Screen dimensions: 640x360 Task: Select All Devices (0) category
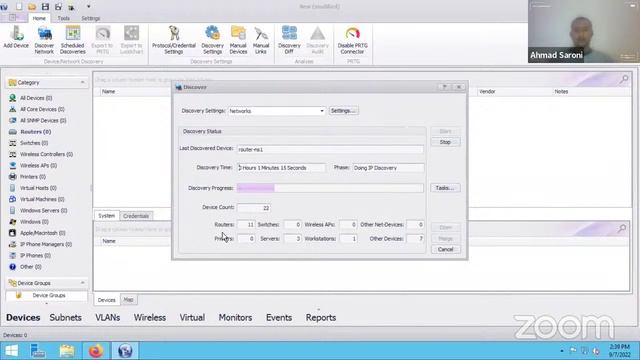pyautogui.click(x=36, y=98)
